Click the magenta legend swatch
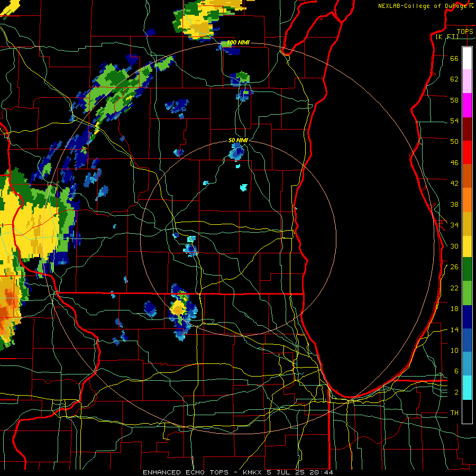Screen dimensions: 476x476 tap(467, 105)
